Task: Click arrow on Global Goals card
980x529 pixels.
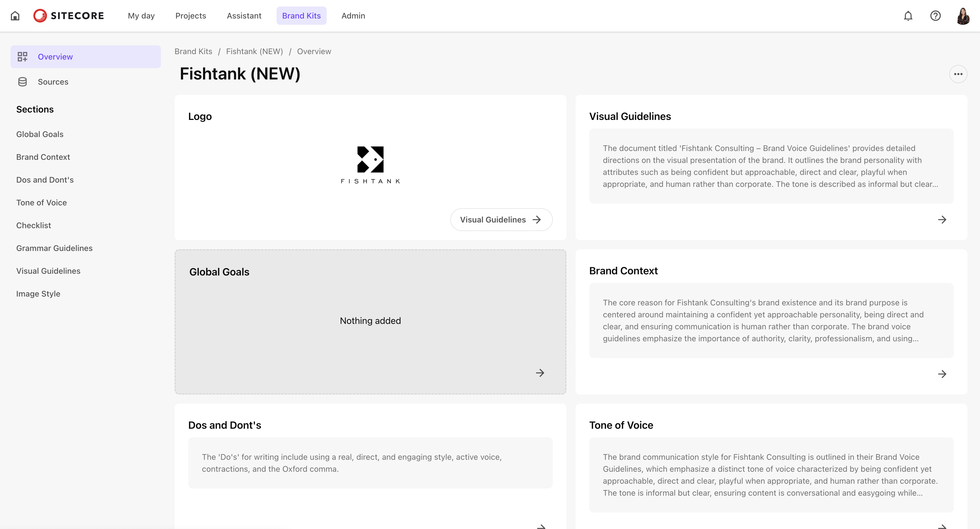Action: [x=540, y=373]
